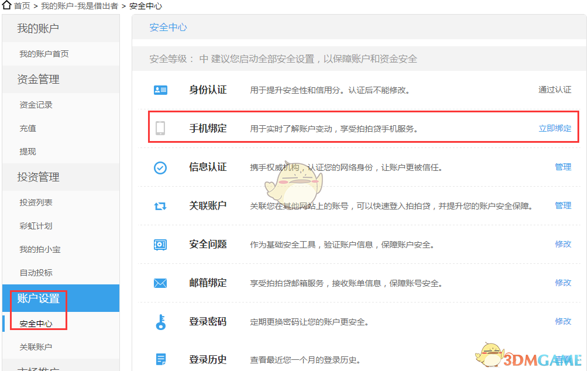Click the 登录密码 row title
The height and width of the screenshot is (371, 588).
208,321
